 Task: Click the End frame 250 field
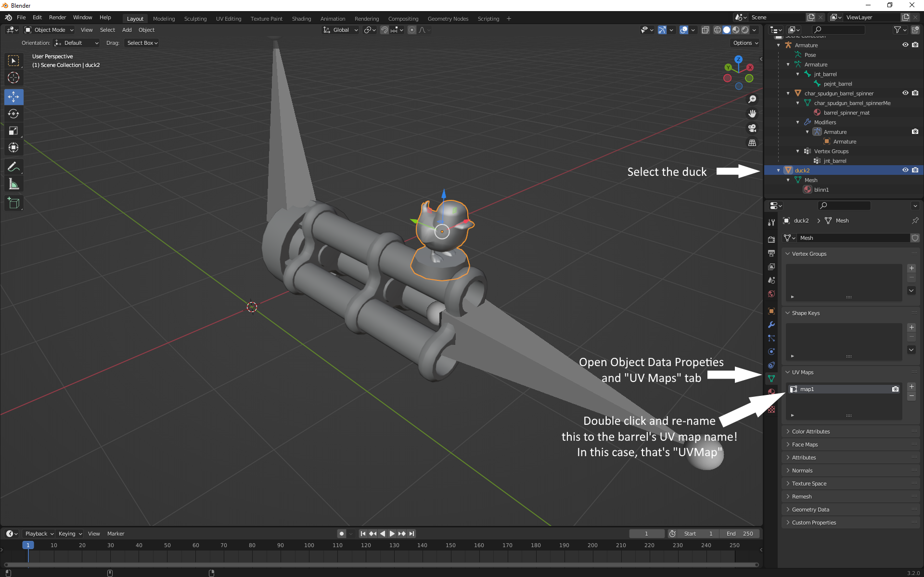click(740, 534)
